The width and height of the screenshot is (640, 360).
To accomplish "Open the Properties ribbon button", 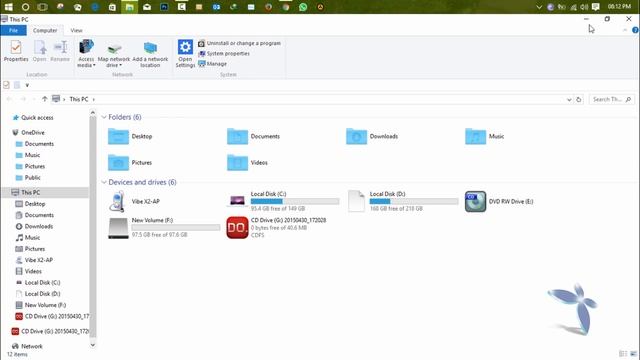I will click(16, 51).
